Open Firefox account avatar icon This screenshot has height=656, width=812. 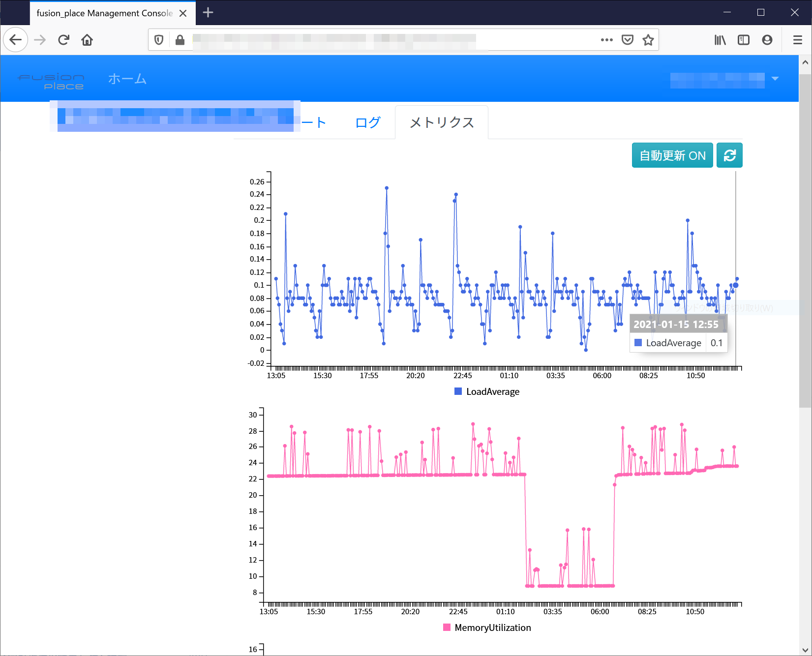(x=767, y=40)
